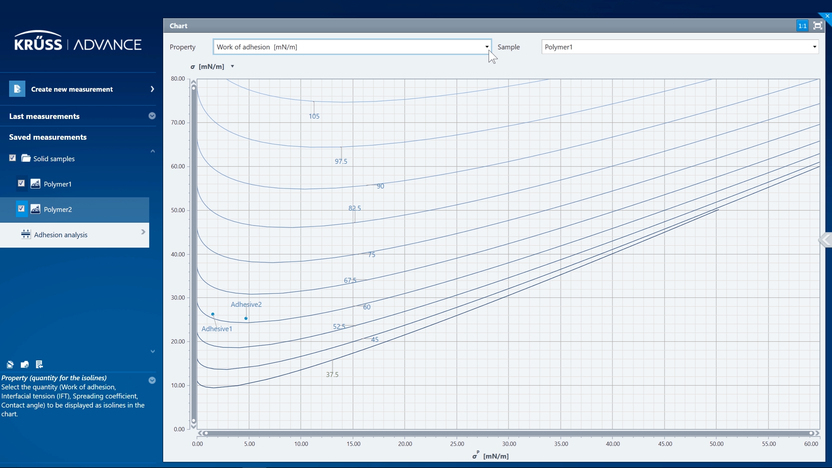Click the Adhesion analysis icon

26,234
